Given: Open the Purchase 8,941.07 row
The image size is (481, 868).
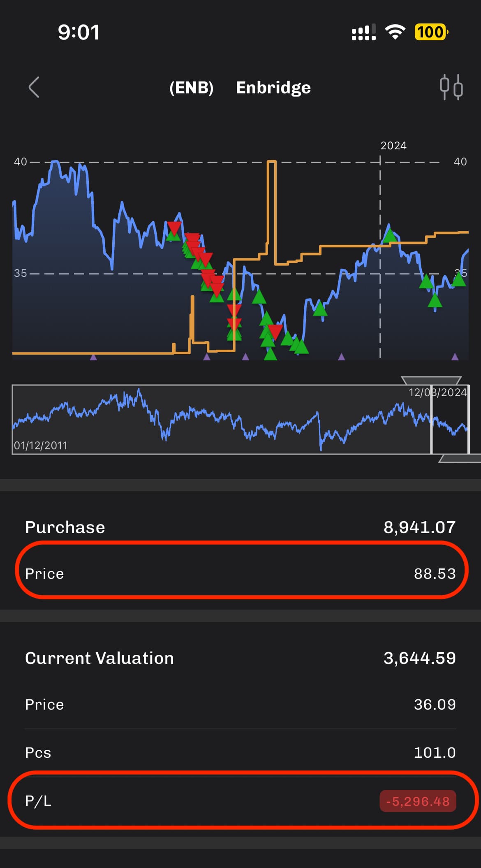Looking at the screenshot, I should click(x=240, y=527).
